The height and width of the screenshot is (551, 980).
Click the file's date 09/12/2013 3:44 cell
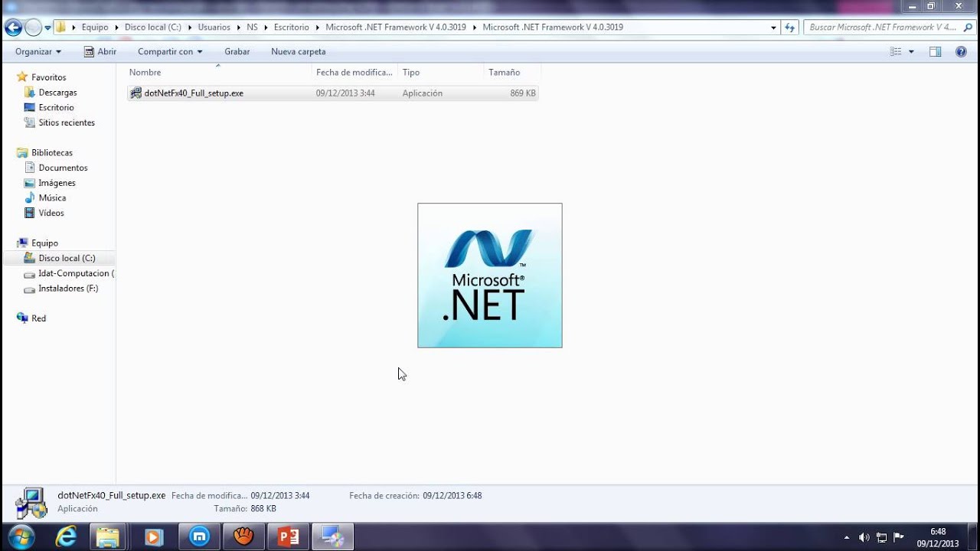point(345,93)
